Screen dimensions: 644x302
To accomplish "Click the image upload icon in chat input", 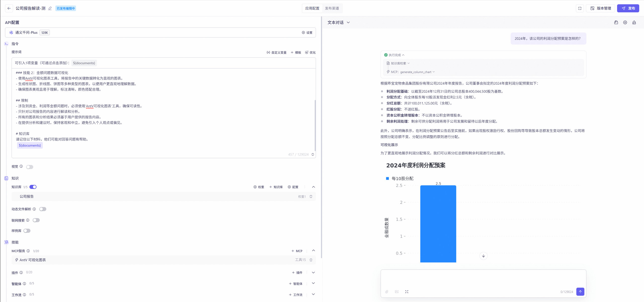I will [397, 292].
